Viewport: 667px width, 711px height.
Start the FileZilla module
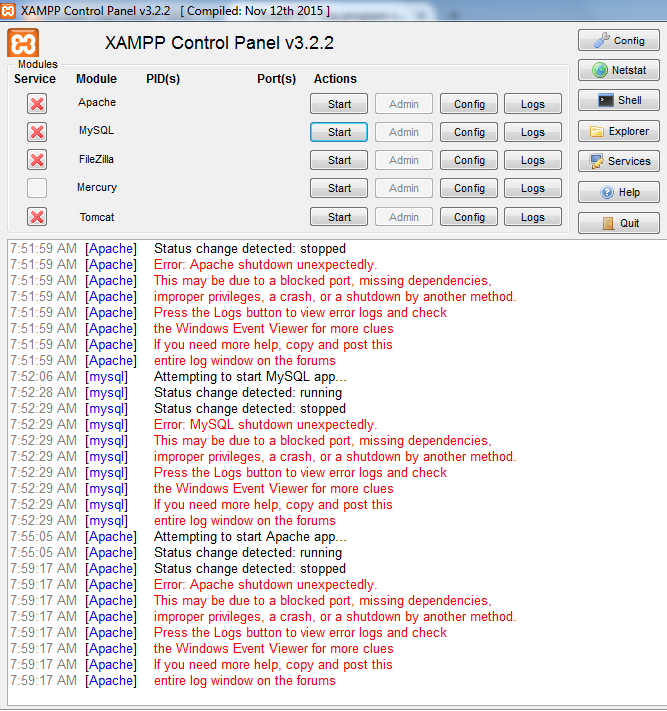[339, 160]
